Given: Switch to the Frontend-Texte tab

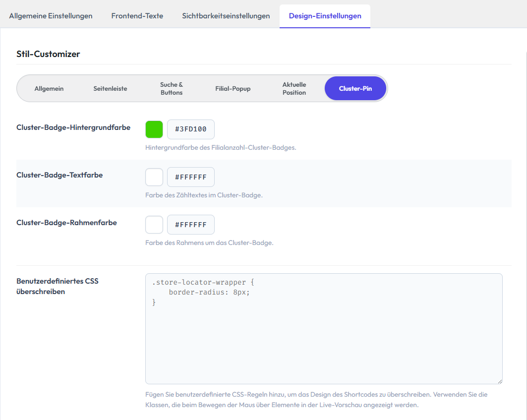Looking at the screenshot, I should (137, 16).
